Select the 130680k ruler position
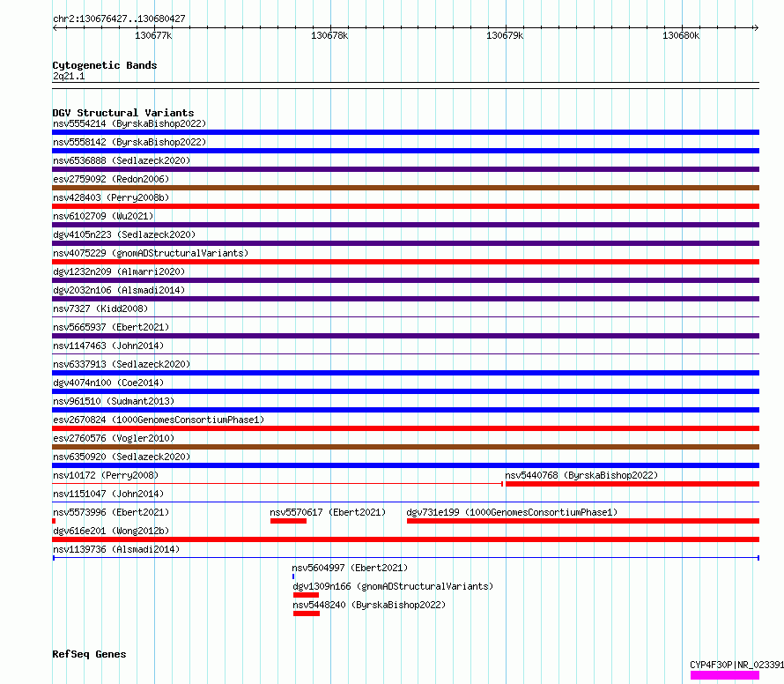Screen dimensions: 784x684 click(x=681, y=35)
